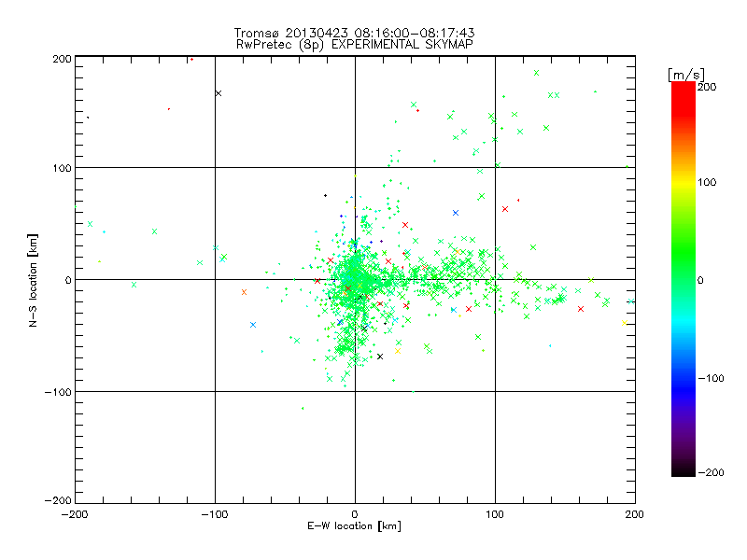This screenshot has height=560, width=747.
Task: Click the orange cross marker left of the central cluster
Action: [x=244, y=292]
